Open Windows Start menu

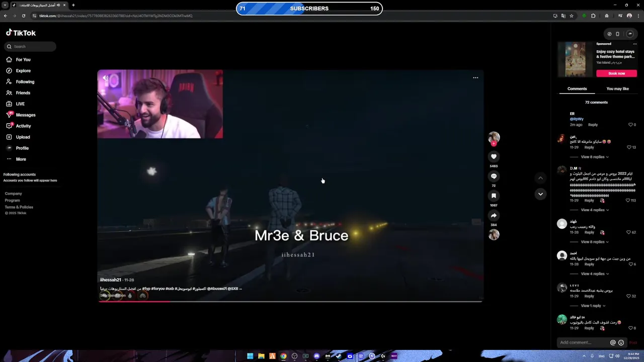click(x=250, y=356)
